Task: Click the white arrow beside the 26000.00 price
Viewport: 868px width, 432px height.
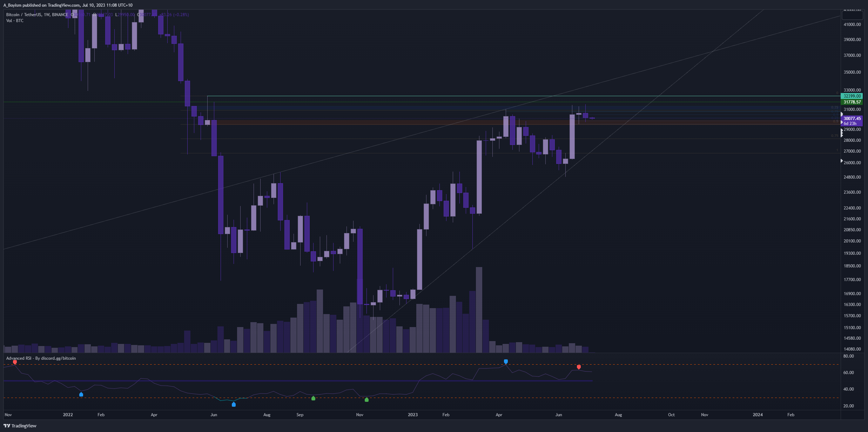Action: [842, 161]
